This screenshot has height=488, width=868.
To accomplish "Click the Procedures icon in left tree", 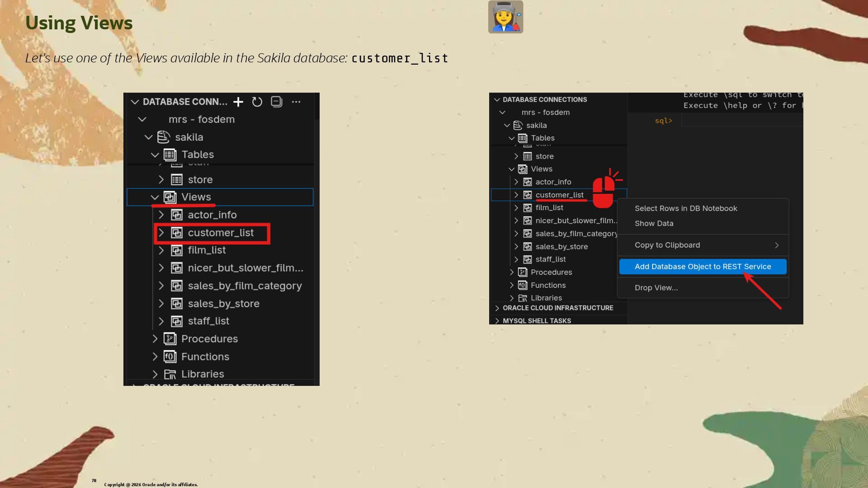I will click(x=170, y=339).
